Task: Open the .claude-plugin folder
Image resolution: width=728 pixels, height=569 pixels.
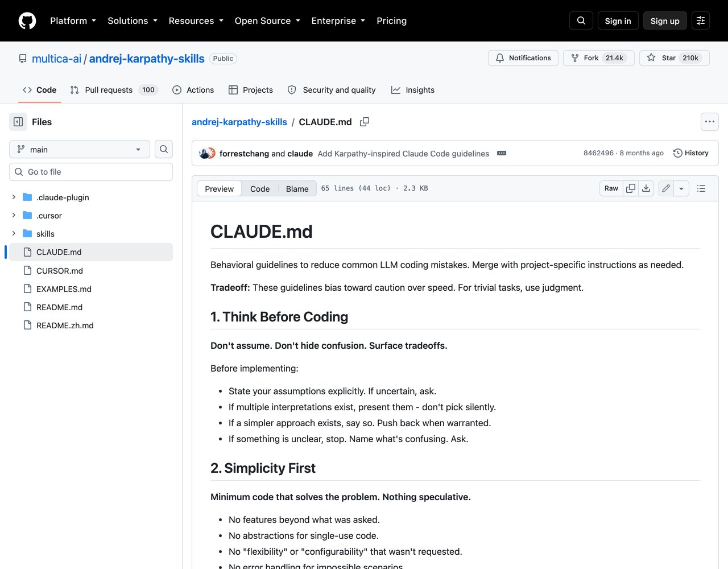Action: click(63, 197)
